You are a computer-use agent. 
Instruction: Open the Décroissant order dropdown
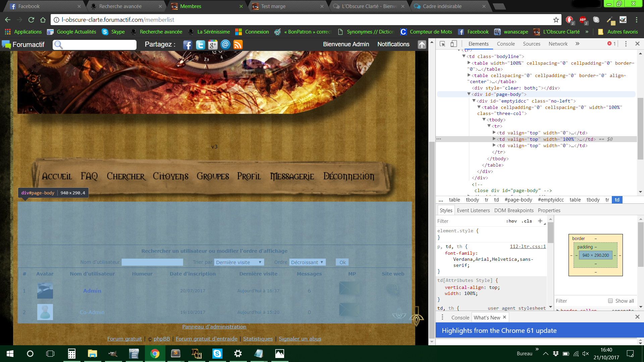tap(307, 262)
